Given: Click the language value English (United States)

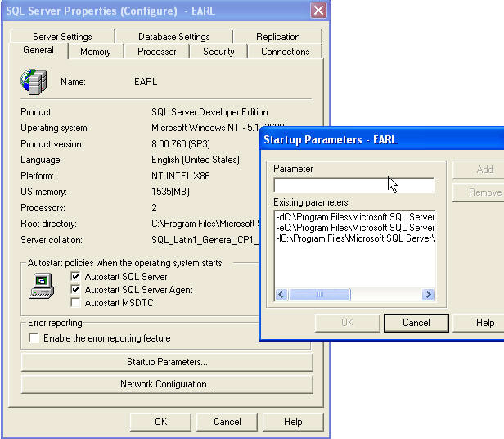Looking at the screenshot, I should tap(196, 160).
